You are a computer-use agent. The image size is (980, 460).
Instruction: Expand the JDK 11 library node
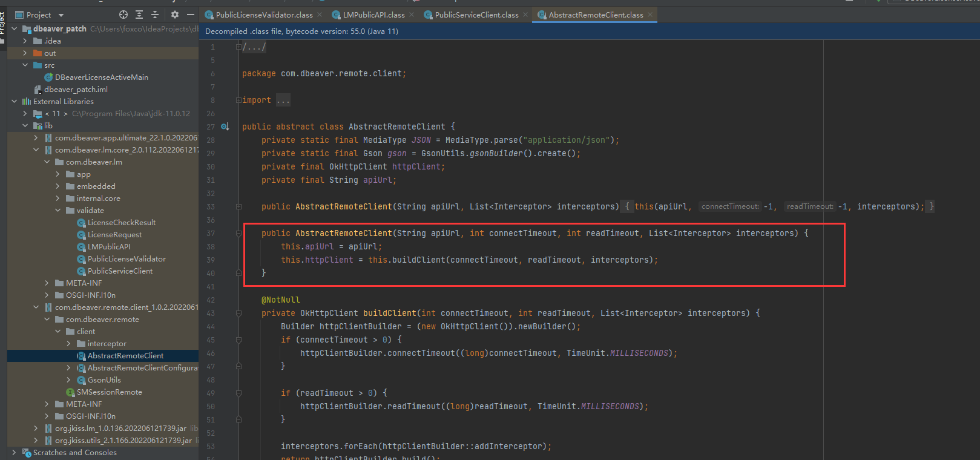click(25, 113)
